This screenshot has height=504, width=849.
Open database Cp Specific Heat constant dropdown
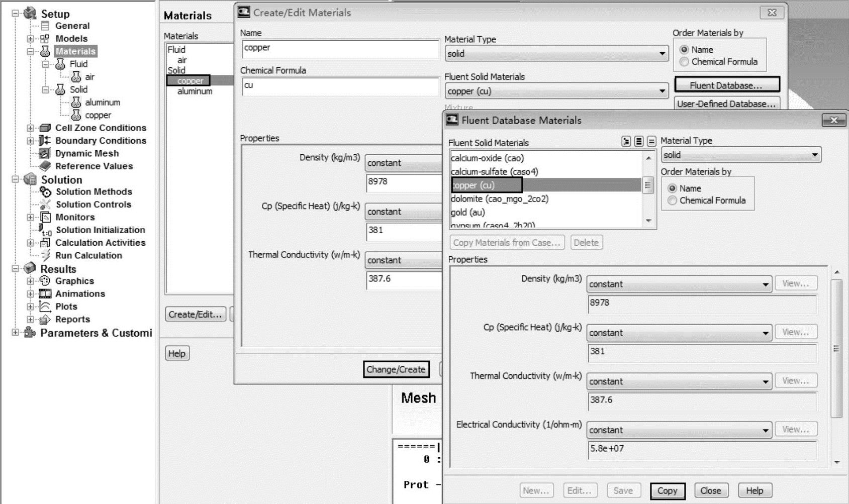679,333
